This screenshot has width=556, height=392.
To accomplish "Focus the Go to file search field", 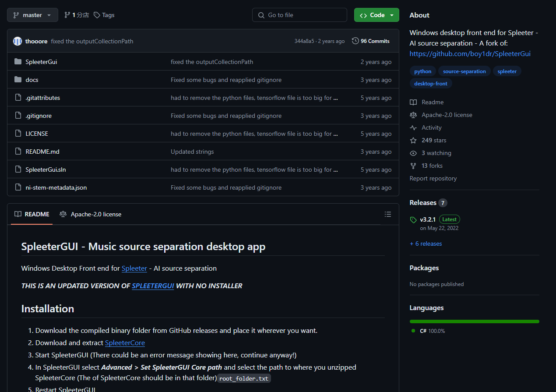I will tap(299, 15).
